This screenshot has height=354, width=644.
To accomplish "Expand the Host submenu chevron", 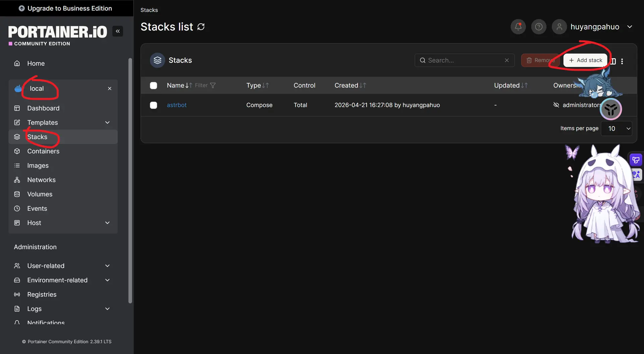I will (x=107, y=223).
